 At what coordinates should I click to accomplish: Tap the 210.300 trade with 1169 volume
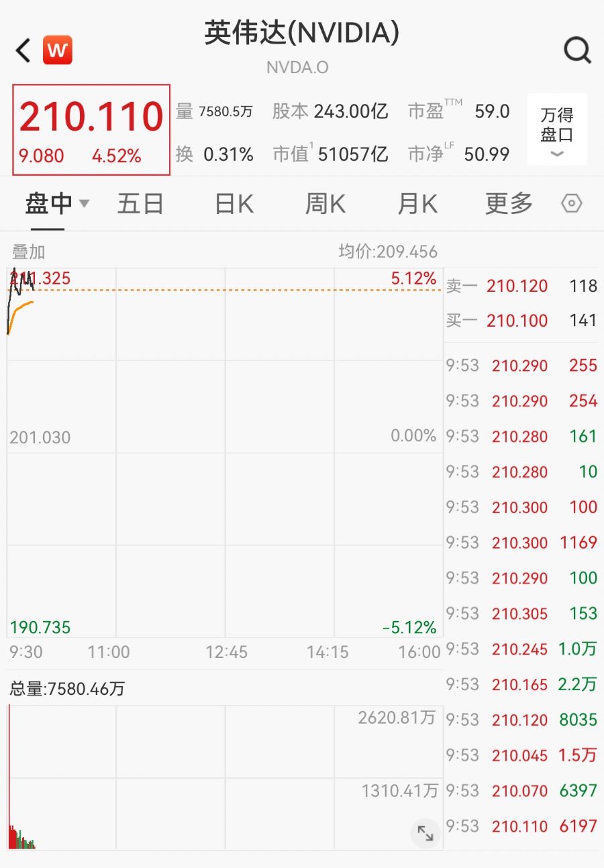[521, 543]
